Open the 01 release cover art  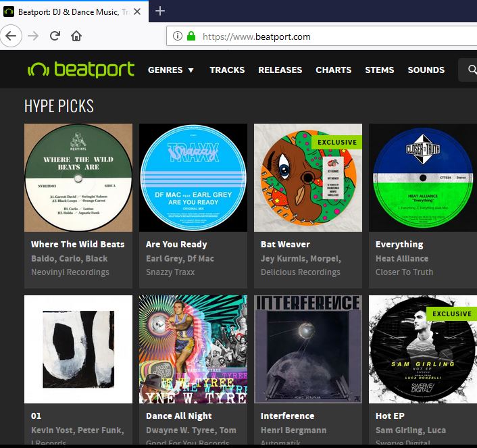(x=78, y=349)
